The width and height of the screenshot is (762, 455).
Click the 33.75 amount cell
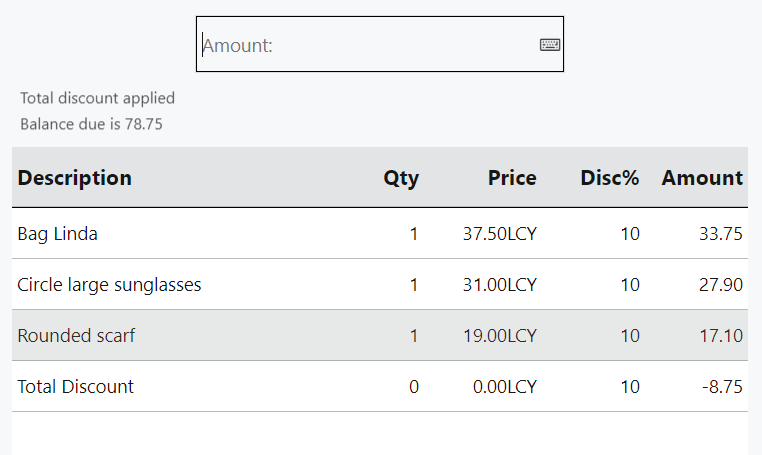point(721,234)
